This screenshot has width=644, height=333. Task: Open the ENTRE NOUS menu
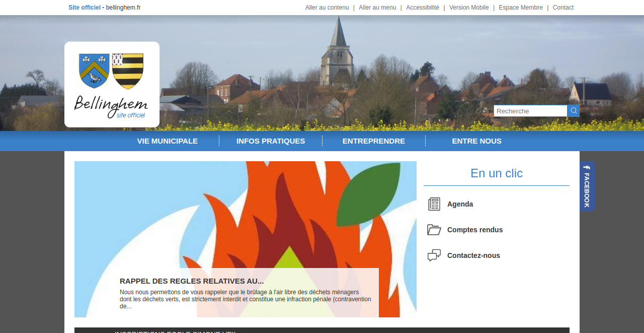(476, 141)
